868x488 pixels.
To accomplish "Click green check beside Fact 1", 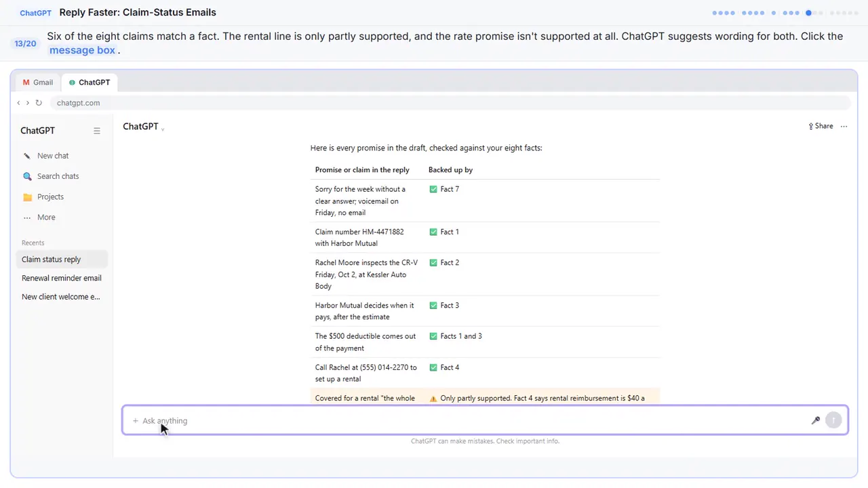I will pyautogui.click(x=433, y=232).
